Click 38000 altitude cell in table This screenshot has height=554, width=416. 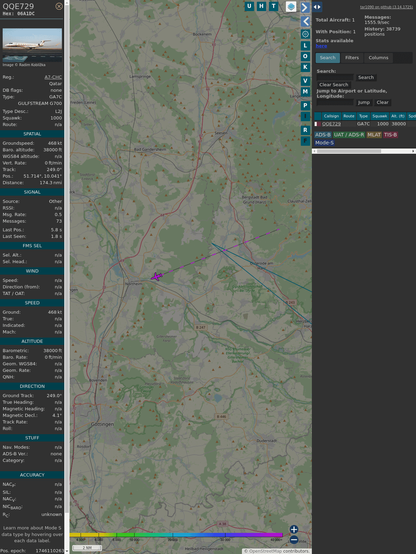point(398,124)
